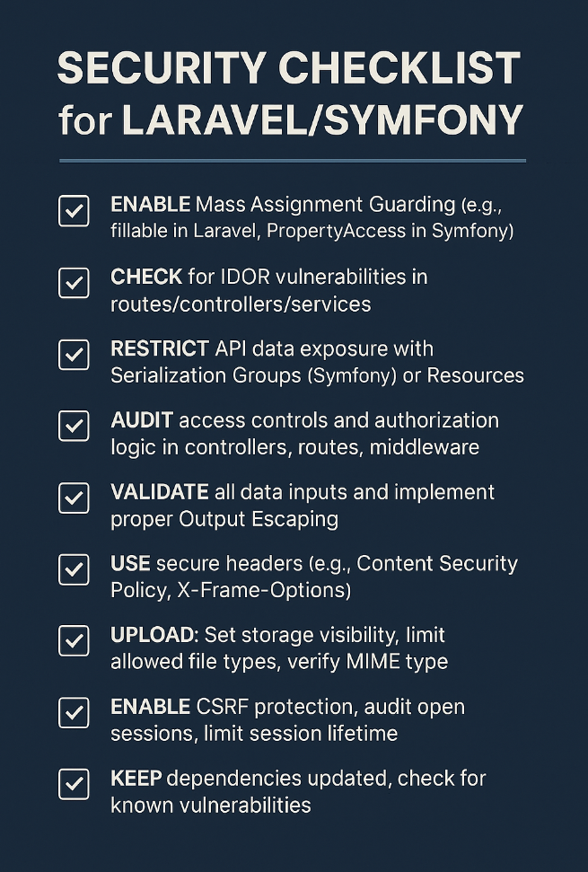Click the bold word UPLOAD
The width and height of the screenshot is (588, 872).
pyautogui.click(x=154, y=635)
